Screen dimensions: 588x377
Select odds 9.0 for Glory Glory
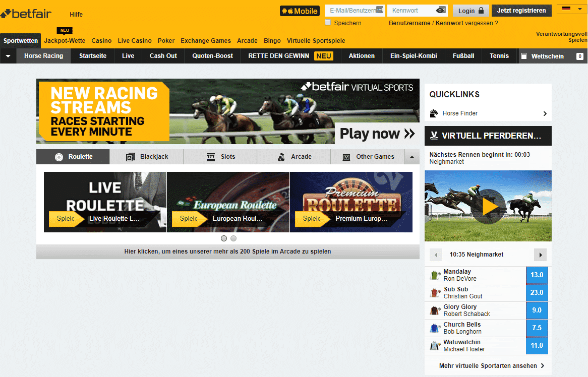tap(537, 310)
